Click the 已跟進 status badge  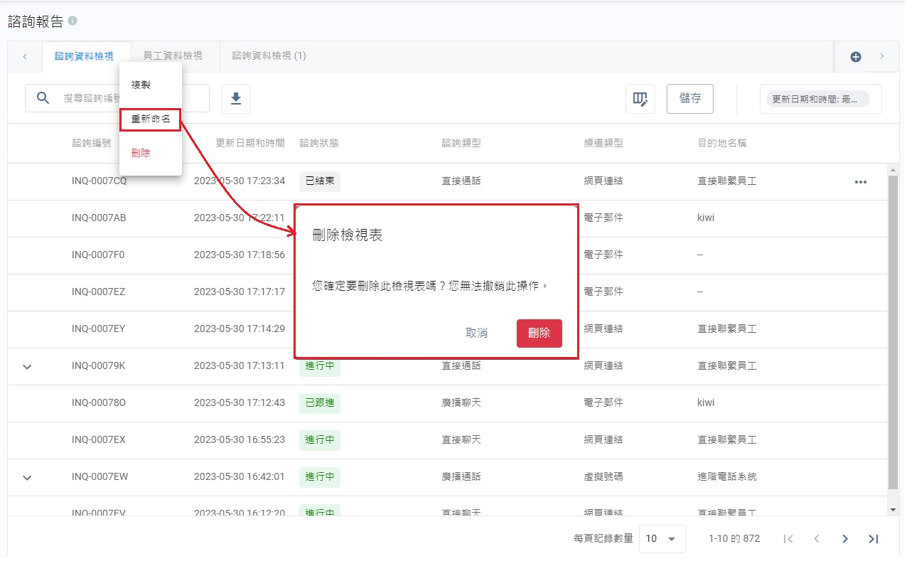pos(320,403)
